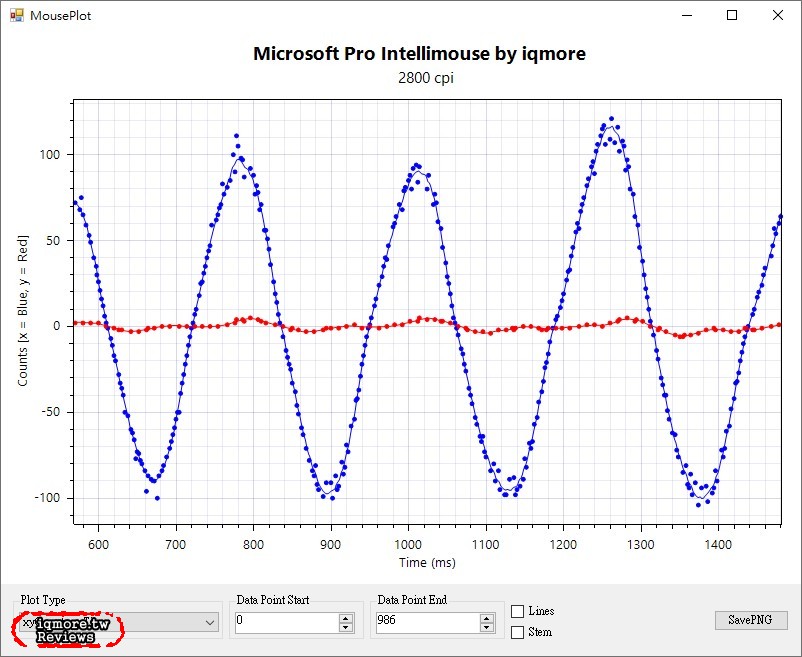Click the 'Counts [x = Blue, y = Red]' axis label

coord(23,311)
